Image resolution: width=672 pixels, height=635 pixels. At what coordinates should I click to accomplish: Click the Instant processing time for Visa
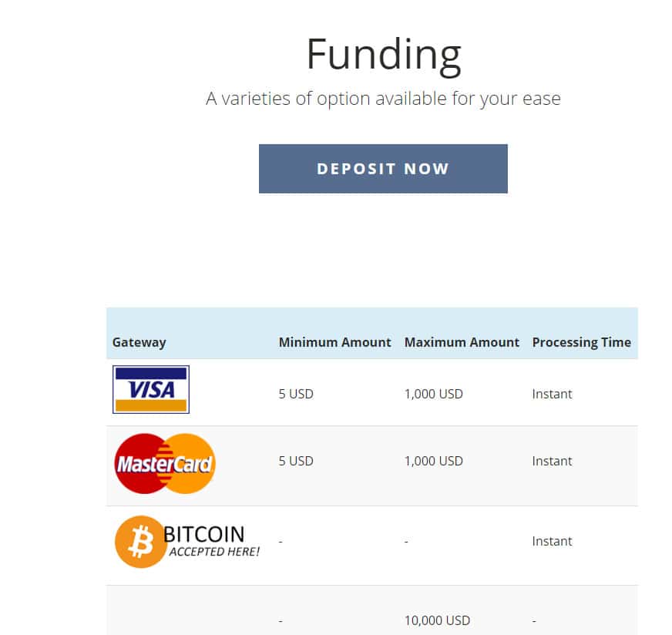pos(552,394)
